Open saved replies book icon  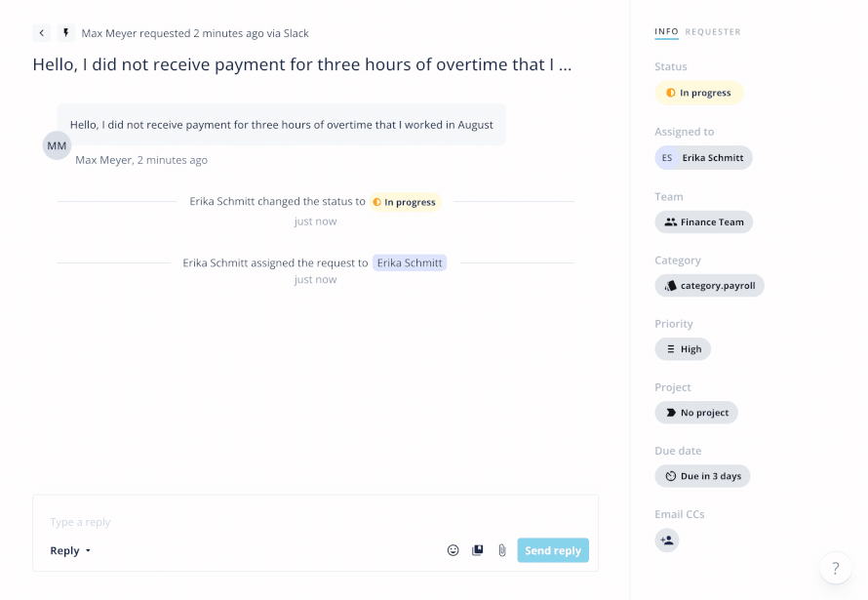point(477,550)
